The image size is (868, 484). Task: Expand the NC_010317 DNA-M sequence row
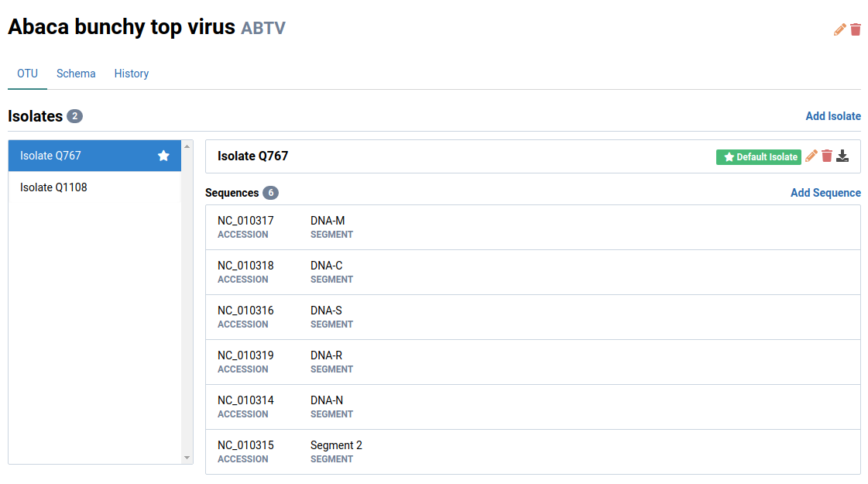(533, 227)
